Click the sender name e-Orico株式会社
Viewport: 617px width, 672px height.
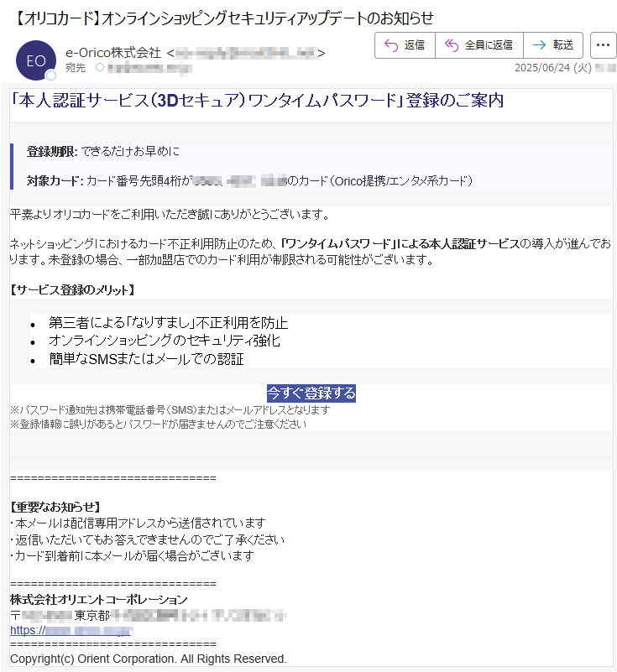pyautogui.click(x=113, y=53)
